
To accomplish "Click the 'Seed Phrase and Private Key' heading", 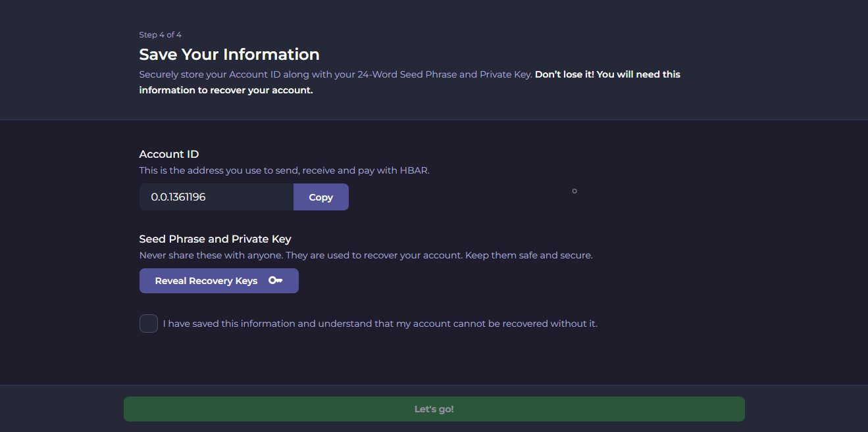I will tap(215, 239).
